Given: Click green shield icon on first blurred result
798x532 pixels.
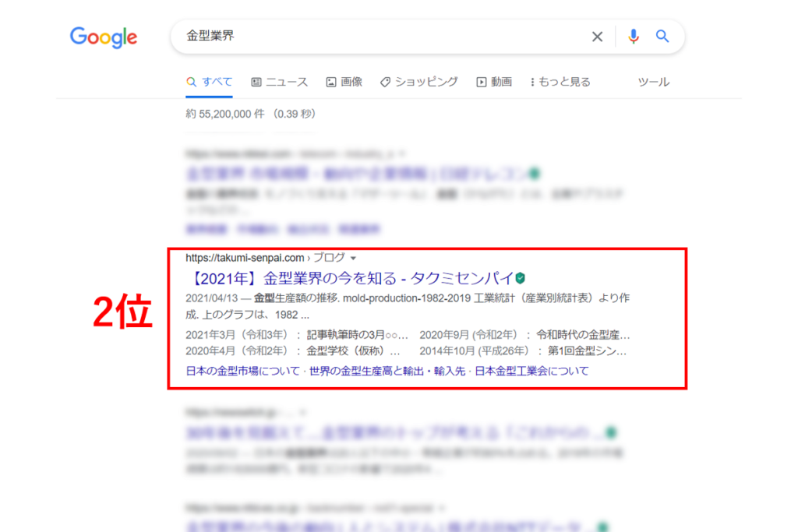Looking at the screenshot, I should click(535, 174).
